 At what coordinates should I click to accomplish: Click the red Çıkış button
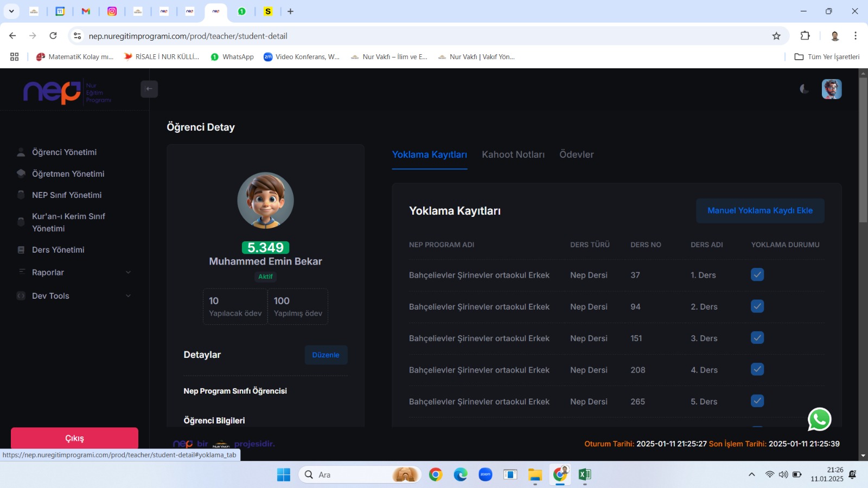(x=74, y=438)
